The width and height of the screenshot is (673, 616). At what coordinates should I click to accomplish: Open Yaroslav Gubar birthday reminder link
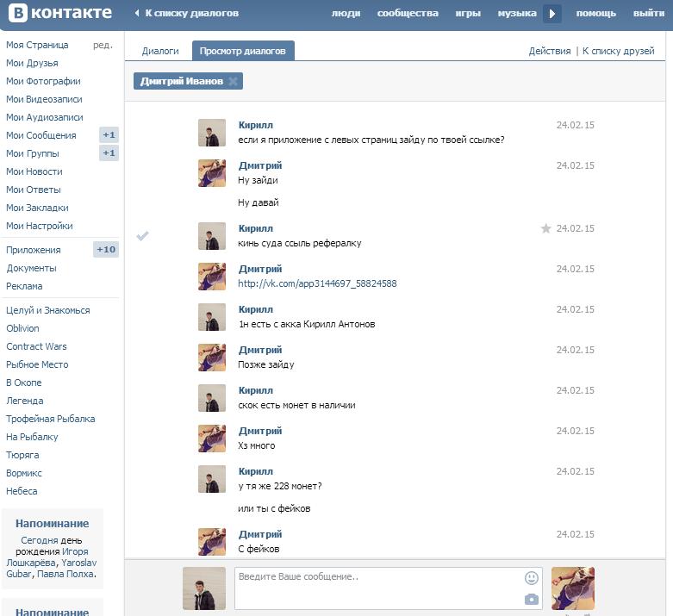tap(52, 568)
